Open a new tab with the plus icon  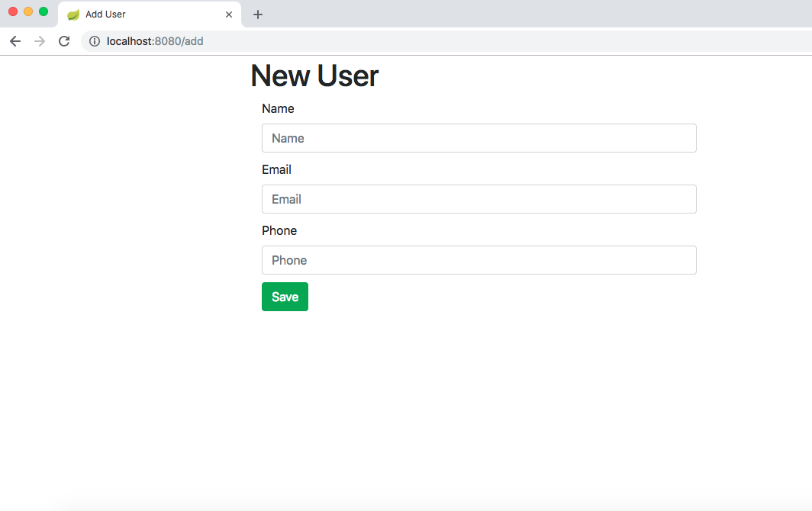click(x=257, y=14)
